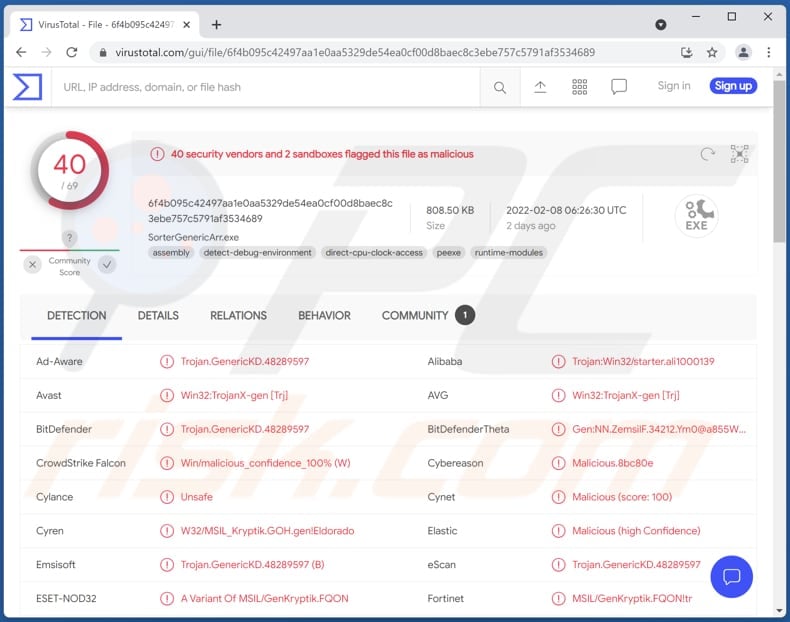The height and width of the screenshot is (622, 790).
Task: Open the similar files graph icon
Action: 740,154
